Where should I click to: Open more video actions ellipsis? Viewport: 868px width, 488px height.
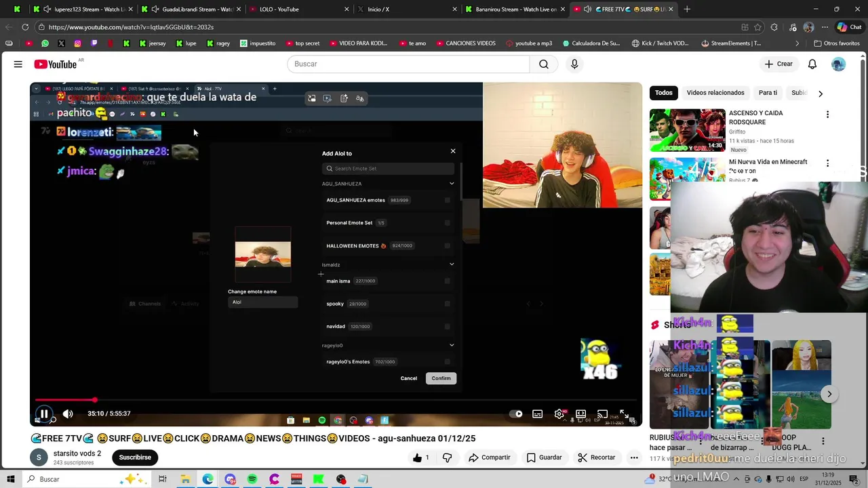pyautogui.click(x=634, y=457)
